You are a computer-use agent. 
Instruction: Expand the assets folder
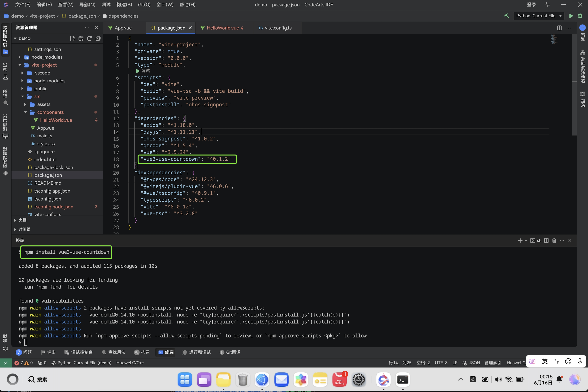point(25,104)
